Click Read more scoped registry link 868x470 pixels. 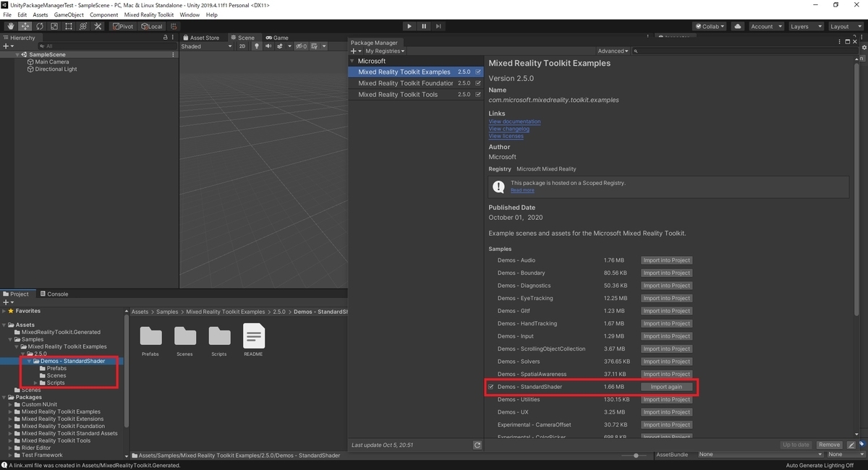(x=522, y=190)
